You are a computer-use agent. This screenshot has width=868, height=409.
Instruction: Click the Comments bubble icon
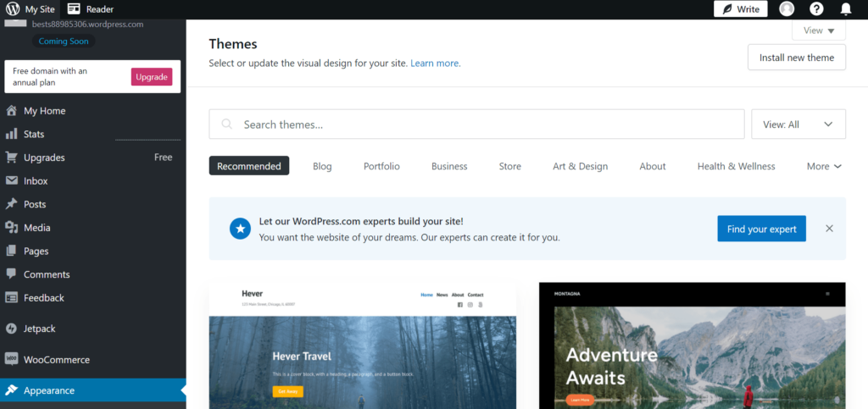click(x=11, y=274)
